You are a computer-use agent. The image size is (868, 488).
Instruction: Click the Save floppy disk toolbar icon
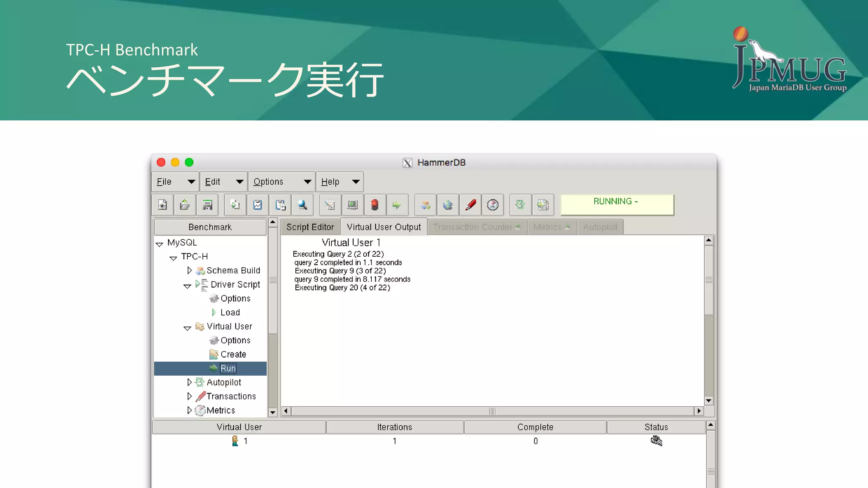207,205
